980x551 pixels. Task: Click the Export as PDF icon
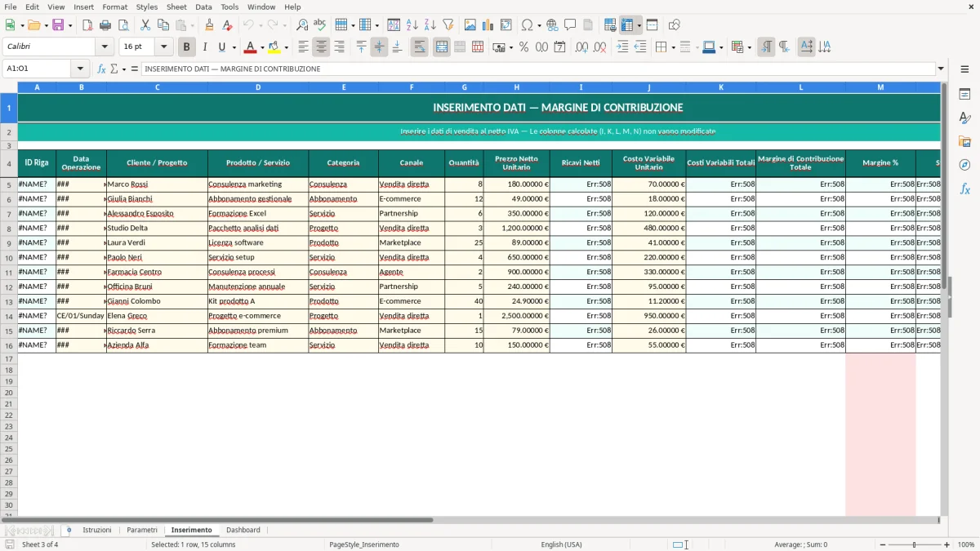pos(87,24)
